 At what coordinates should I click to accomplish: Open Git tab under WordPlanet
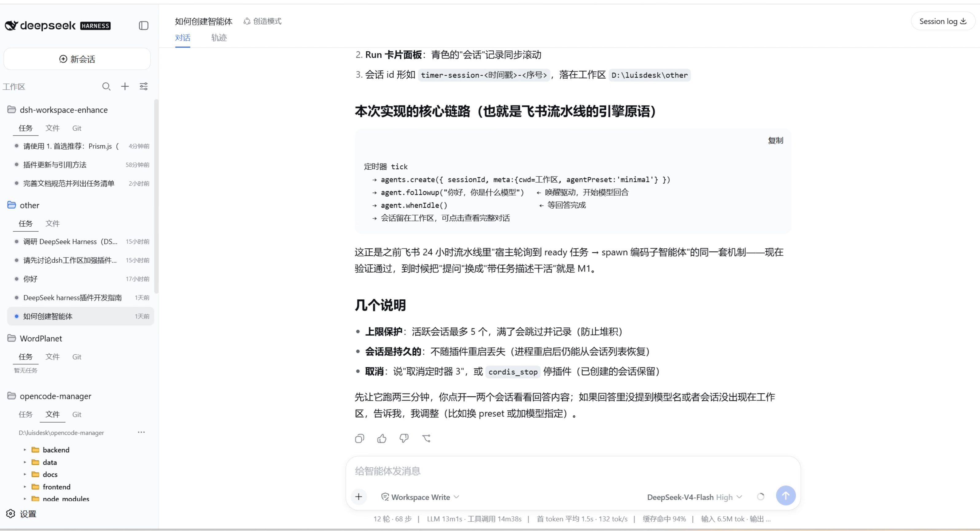tap(77, 356)
